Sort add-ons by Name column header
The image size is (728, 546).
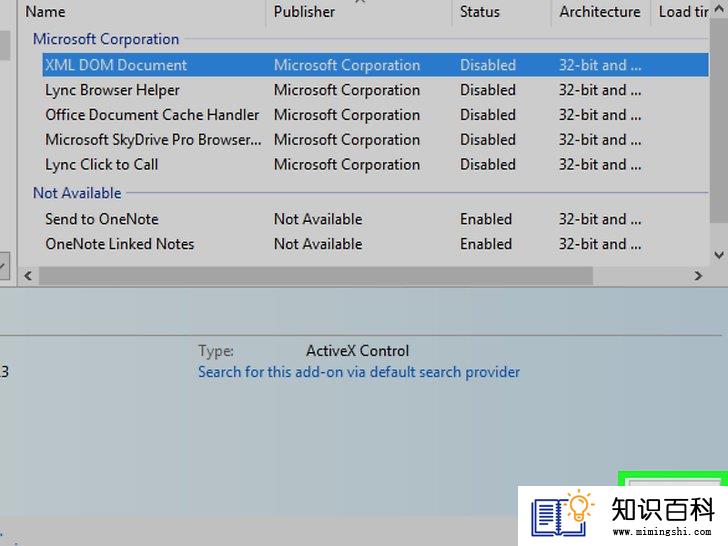point(142,12)
